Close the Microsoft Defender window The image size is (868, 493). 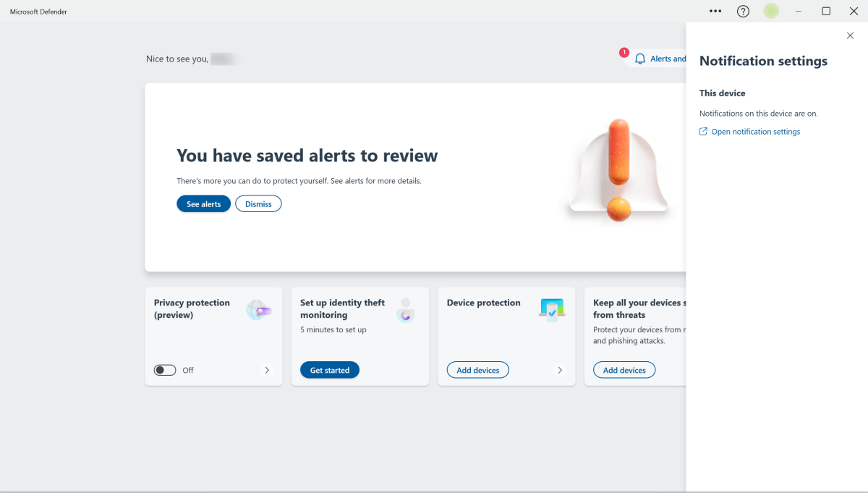pos(854,11)
